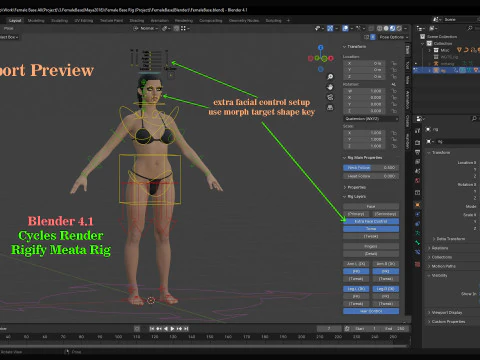Open Output properties tab icon
This screenshot has height=360, width=480.
point(417,152)
